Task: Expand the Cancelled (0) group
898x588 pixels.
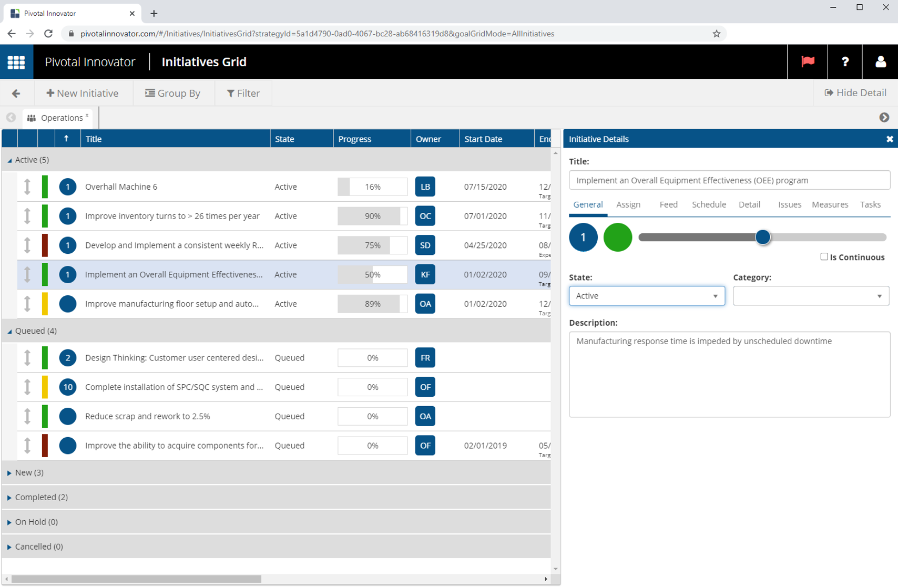Action: pyautogui.click(x=9, y=548)
